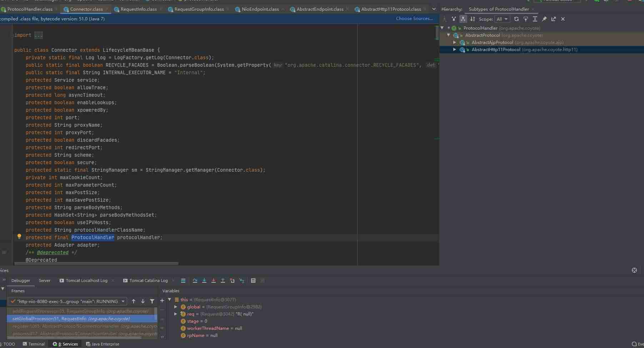Click Choose Sources link
The image size is (644, 348).
pos(414,19)
